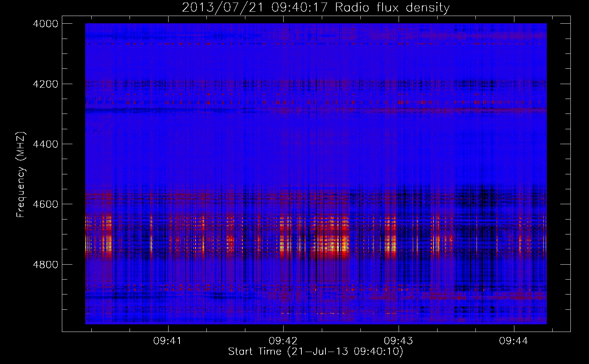Viewport: 589px width, 364px height.
Task: Select the 4400 frequency tick label
Action: pos(46,144)
